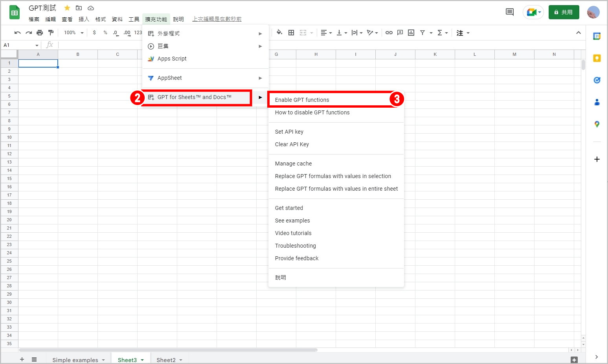Open Sheet3 tab dropdown arrow

click(x=142, y=360)
